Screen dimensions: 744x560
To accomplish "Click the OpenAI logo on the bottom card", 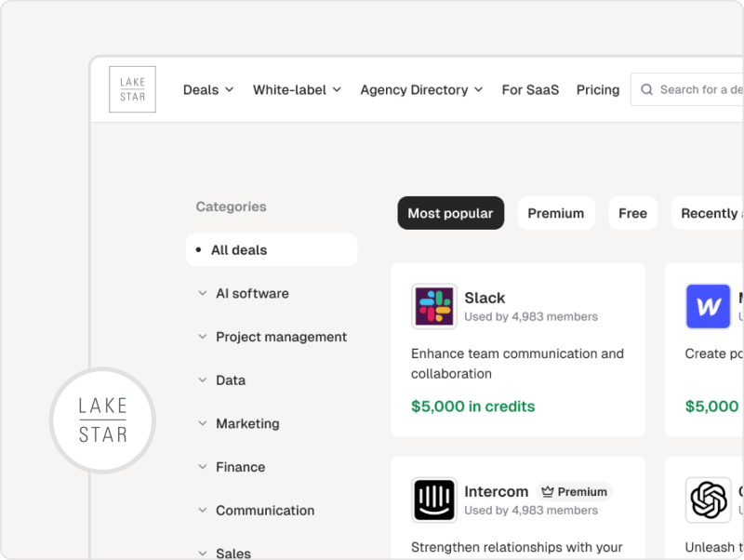I will (x=708, y=500).
